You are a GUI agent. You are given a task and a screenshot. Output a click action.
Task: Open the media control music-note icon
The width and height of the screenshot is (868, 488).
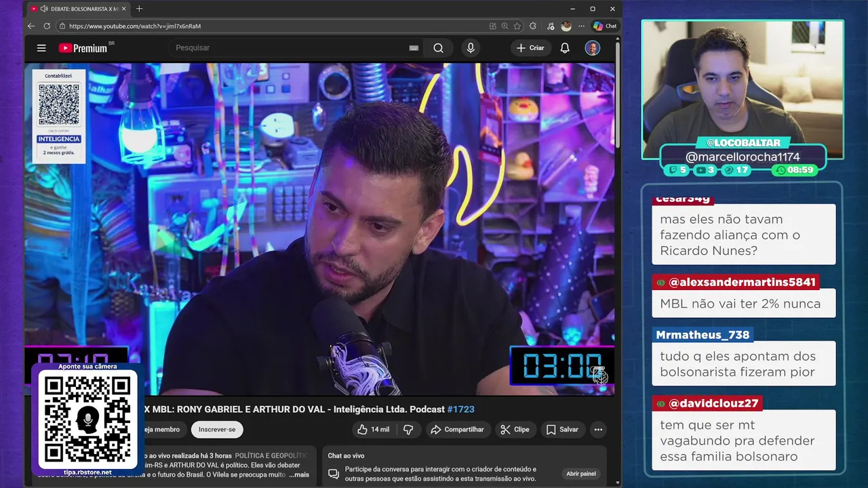[x=550, y=26]
